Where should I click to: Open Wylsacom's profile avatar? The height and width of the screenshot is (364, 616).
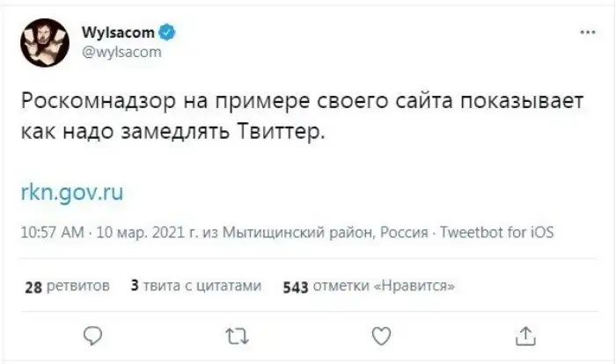44,42
